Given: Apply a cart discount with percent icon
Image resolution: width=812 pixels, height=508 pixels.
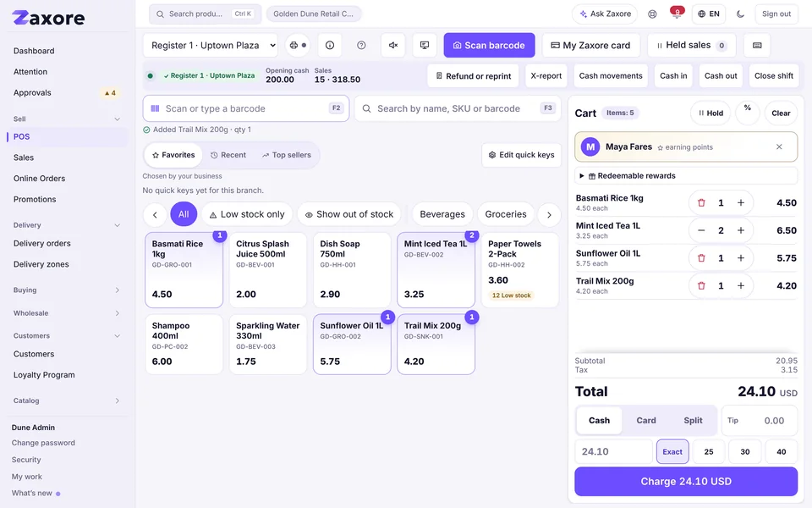Looking at the screenshot, I should [x=747, y=113].
